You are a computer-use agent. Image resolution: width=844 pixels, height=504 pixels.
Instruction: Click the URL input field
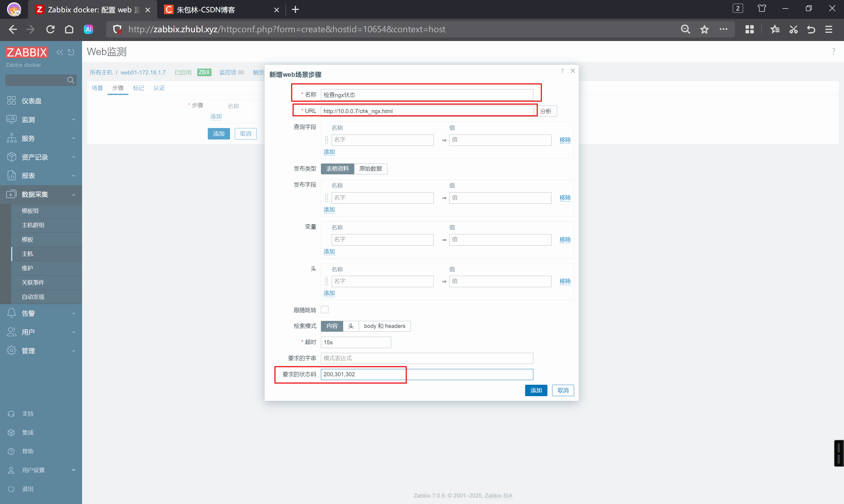[427, 111]
